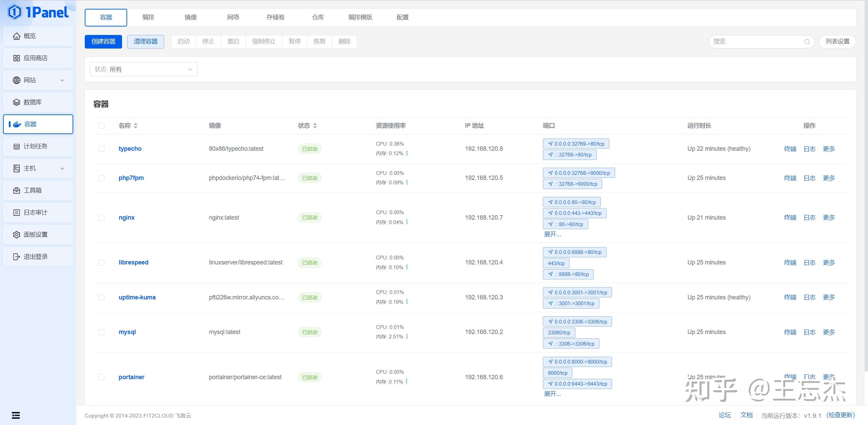Check the mysql row checkbox
The height and width of the screenshot is (425, 868).
101,332
